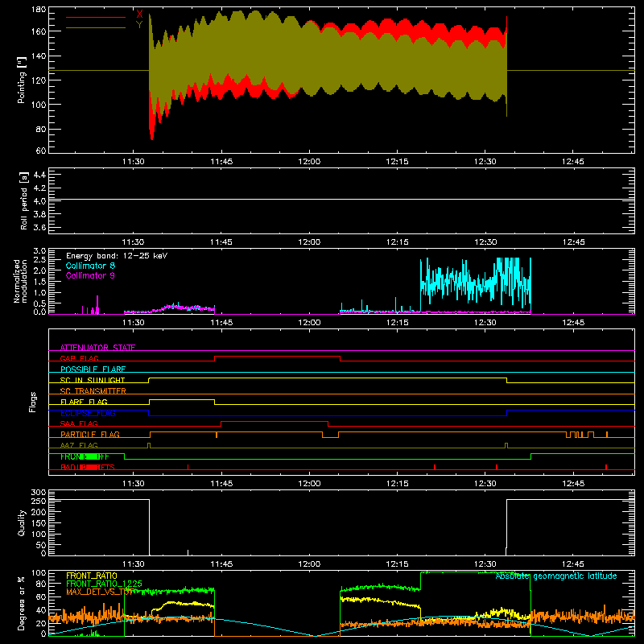Click the green FRONT_RATIO_1225 legend entry

click(x=104, y=584)
